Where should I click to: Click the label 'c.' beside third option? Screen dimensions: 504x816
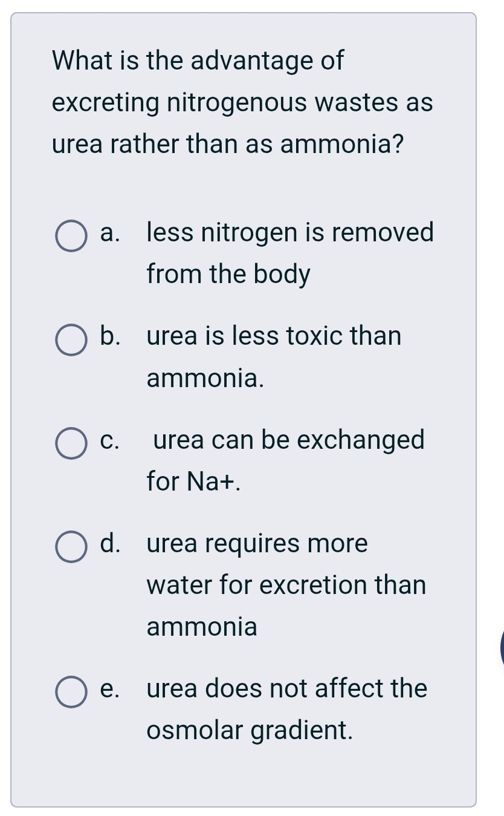109,441
